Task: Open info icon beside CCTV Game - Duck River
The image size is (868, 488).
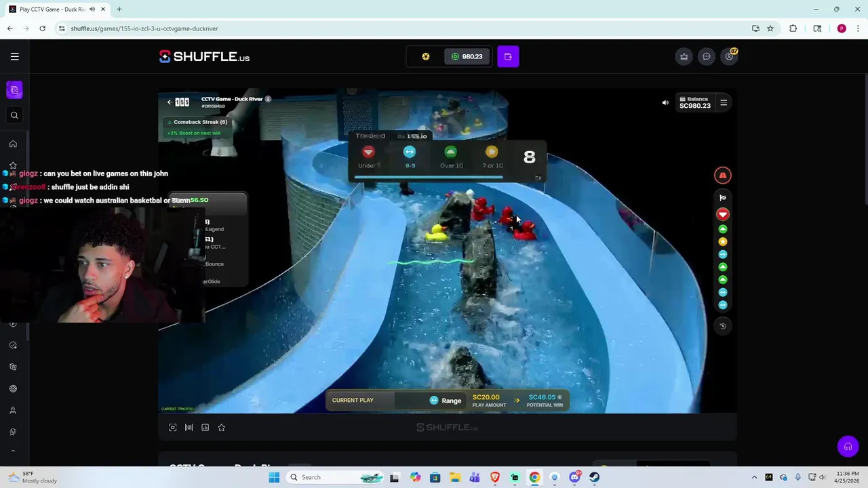Action: 268,99
